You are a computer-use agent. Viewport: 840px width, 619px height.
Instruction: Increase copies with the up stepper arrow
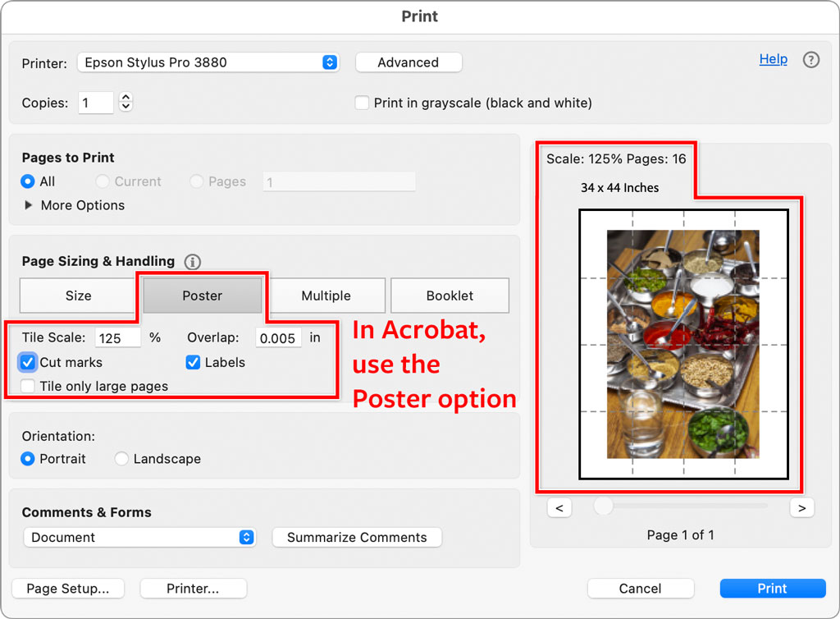(x=126, y=97)
